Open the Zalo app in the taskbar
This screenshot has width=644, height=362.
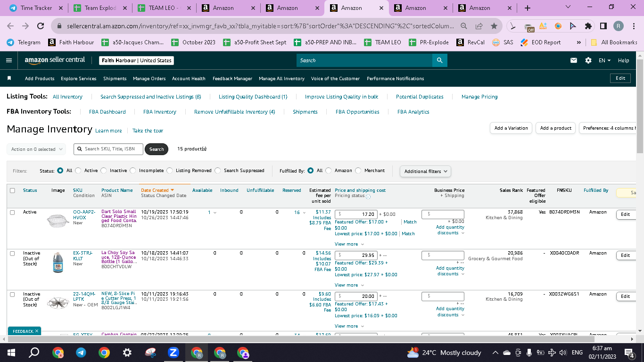click(173, 353)
